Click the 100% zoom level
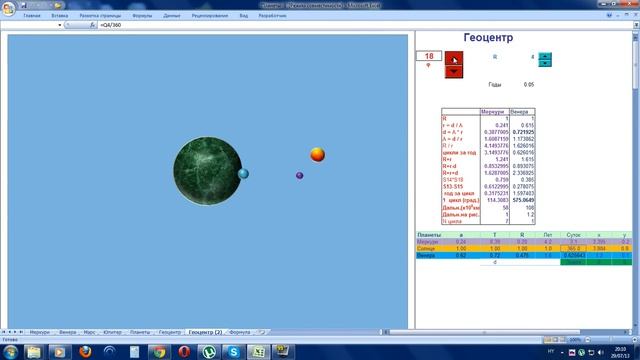 (x=575, y=340)
